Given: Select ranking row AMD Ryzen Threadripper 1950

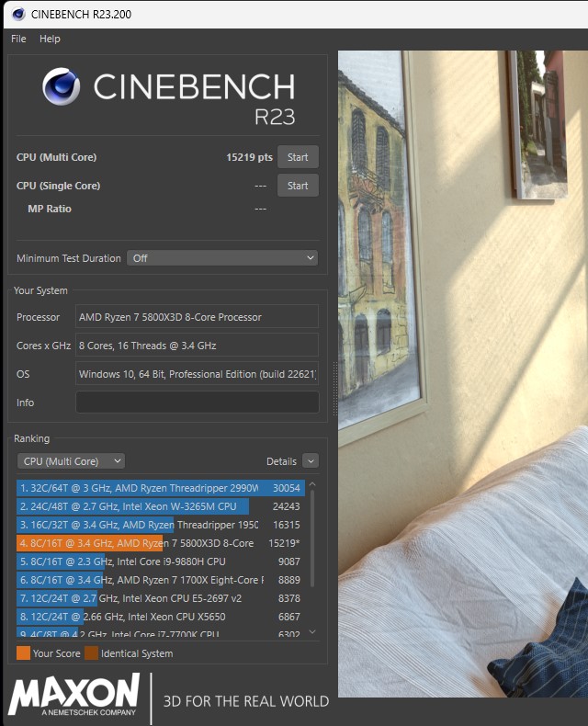Looking at the screenshot, I should [x=160, y=525].
